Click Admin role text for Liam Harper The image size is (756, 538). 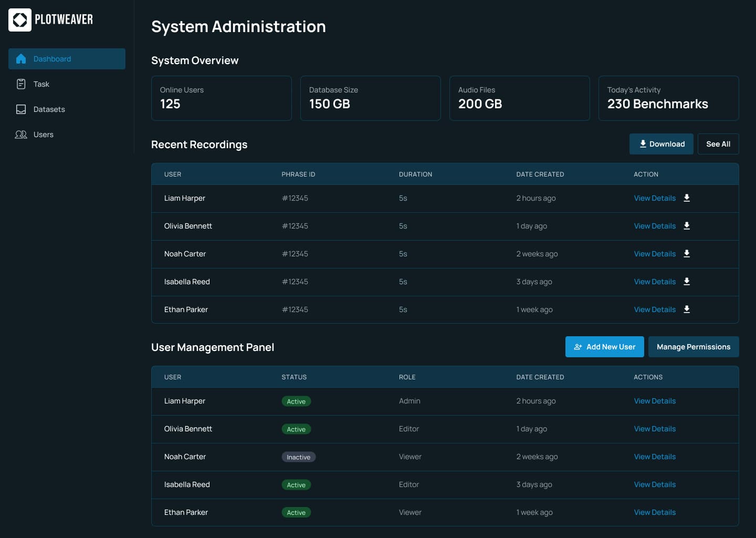(409, 401)
